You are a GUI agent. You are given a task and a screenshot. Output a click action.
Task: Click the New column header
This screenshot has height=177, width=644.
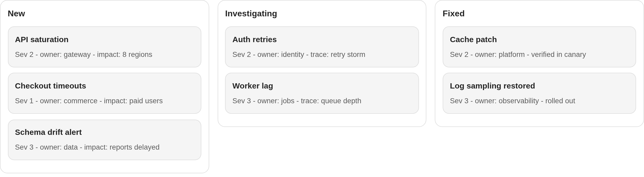[x=16, y=13]
